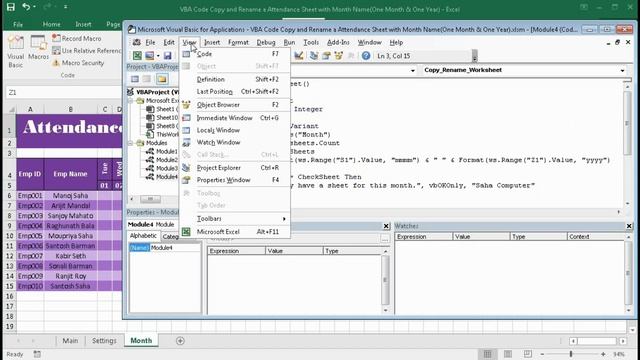Choose Watch Window from the View menu
640x360 pixels.
pos(236,142)
